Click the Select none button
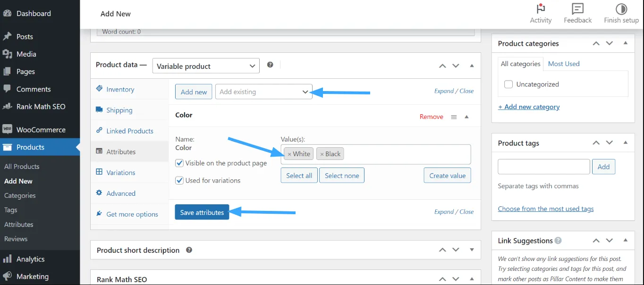Screen dimensions: 644x285 point(342,176)
